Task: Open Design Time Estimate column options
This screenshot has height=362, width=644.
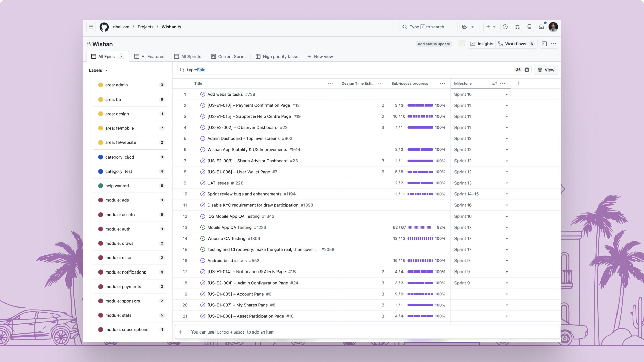Action: click(x=380, y=83)
